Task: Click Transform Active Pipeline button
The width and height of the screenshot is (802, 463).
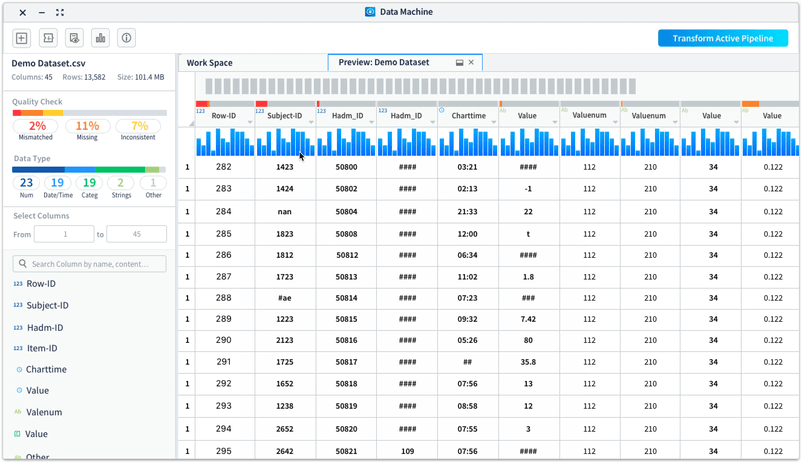Action: [x=722, y=38]
